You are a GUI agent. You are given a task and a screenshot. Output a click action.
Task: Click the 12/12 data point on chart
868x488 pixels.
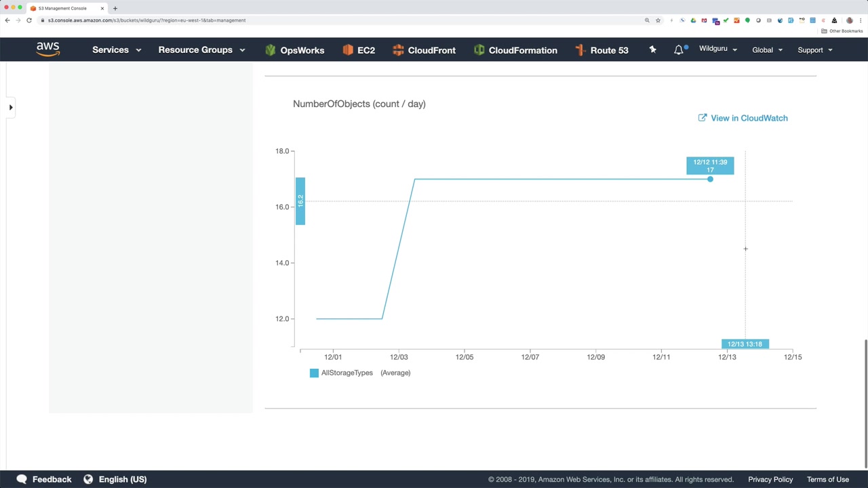(x=710, y=179)
